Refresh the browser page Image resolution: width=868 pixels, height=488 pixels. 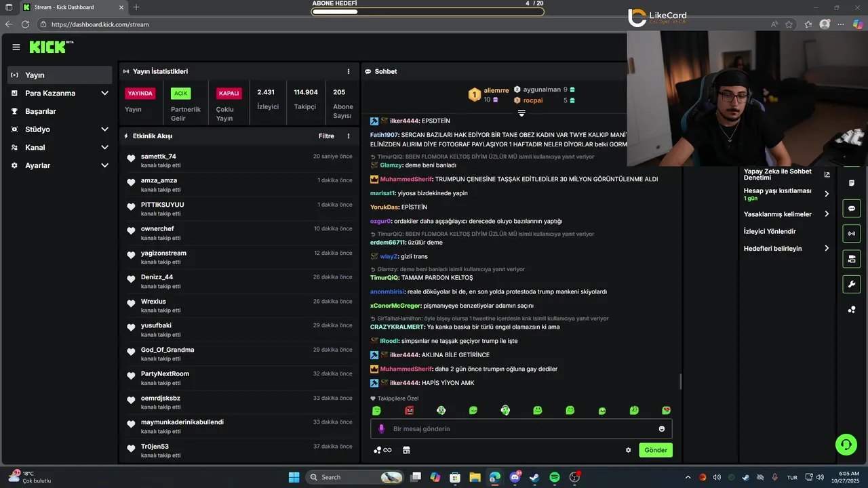[25, 24]
